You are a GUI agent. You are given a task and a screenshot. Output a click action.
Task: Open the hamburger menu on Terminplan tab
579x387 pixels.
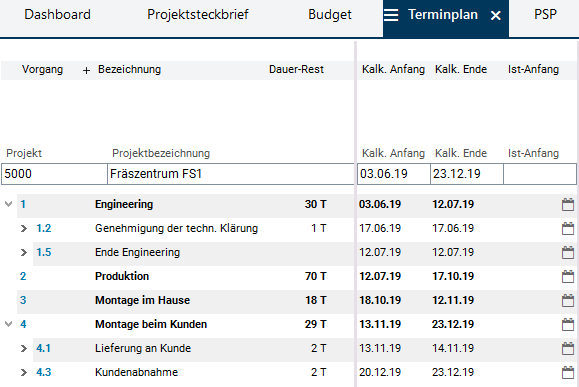[x=391, y=15]
